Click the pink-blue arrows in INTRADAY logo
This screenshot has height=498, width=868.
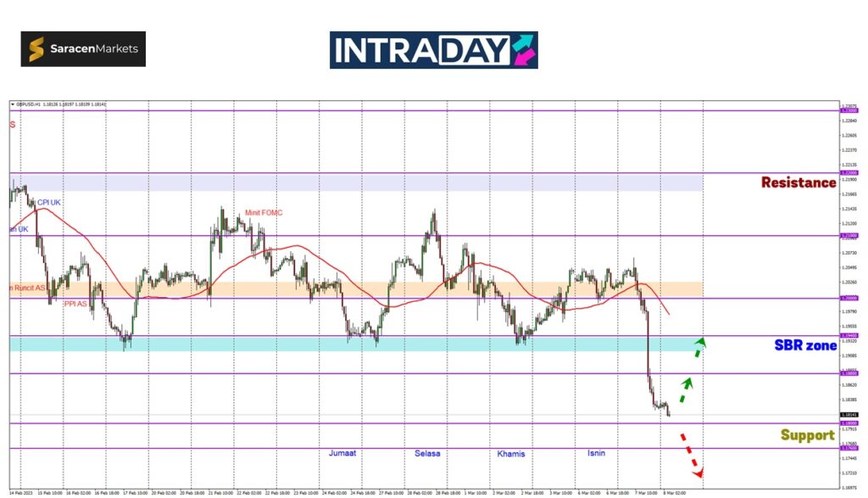tap(522, 50)
